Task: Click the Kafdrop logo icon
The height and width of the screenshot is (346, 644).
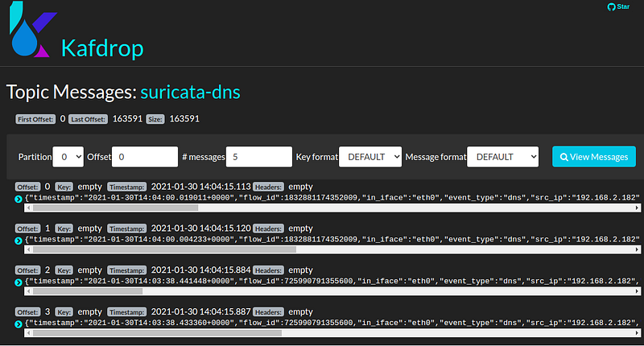Action: 33,29
